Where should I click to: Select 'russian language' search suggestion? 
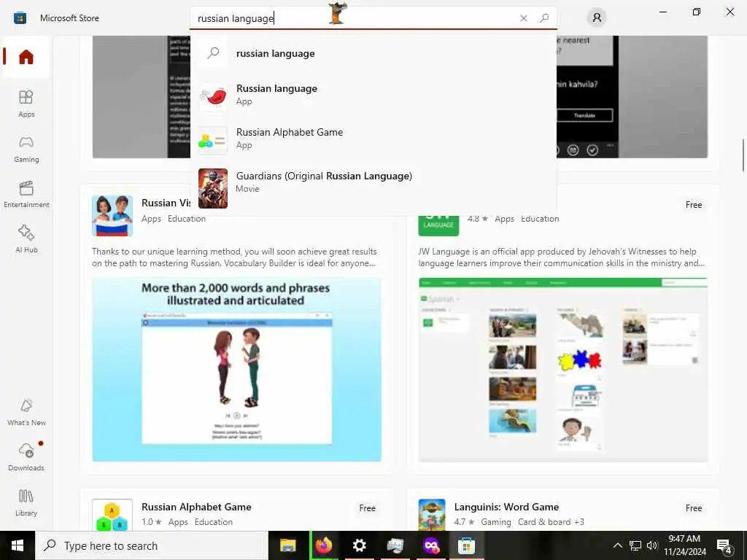[x=373, y=53]
